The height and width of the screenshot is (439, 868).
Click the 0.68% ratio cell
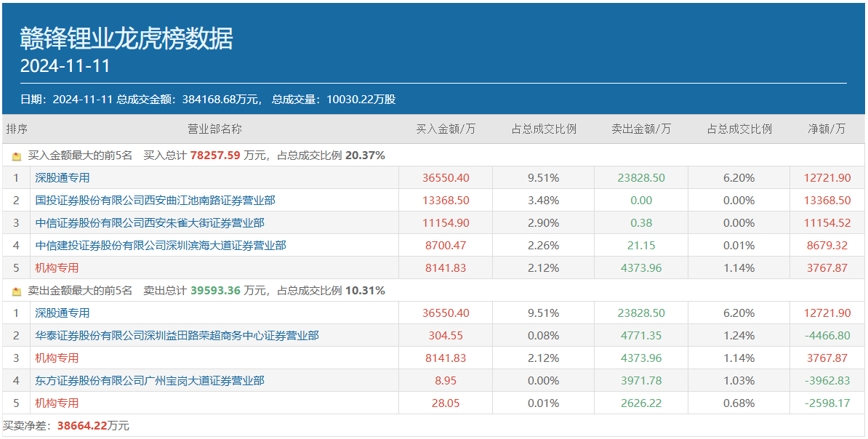point(739,403)
